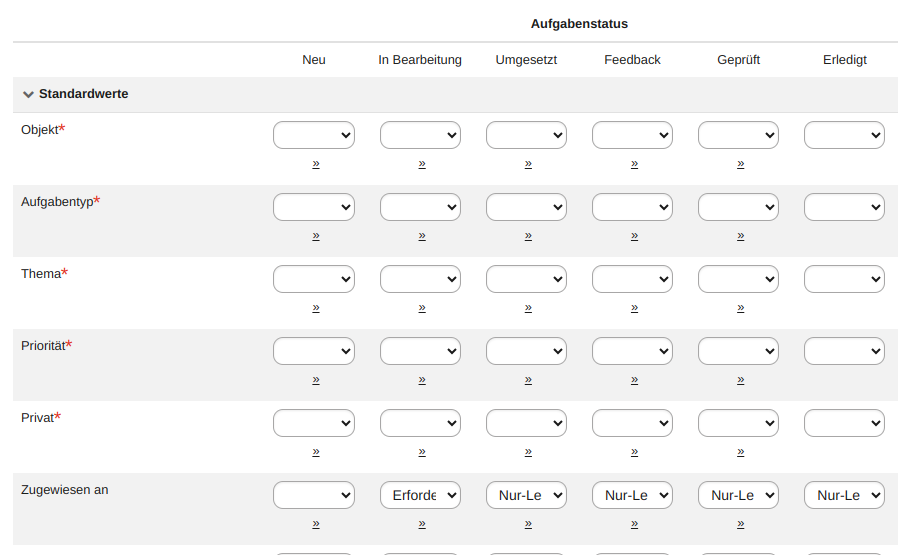
Task: Open Zugewiesen an dropdown showing Erforde
Action: pyautogui.click(x=420, y=495)
